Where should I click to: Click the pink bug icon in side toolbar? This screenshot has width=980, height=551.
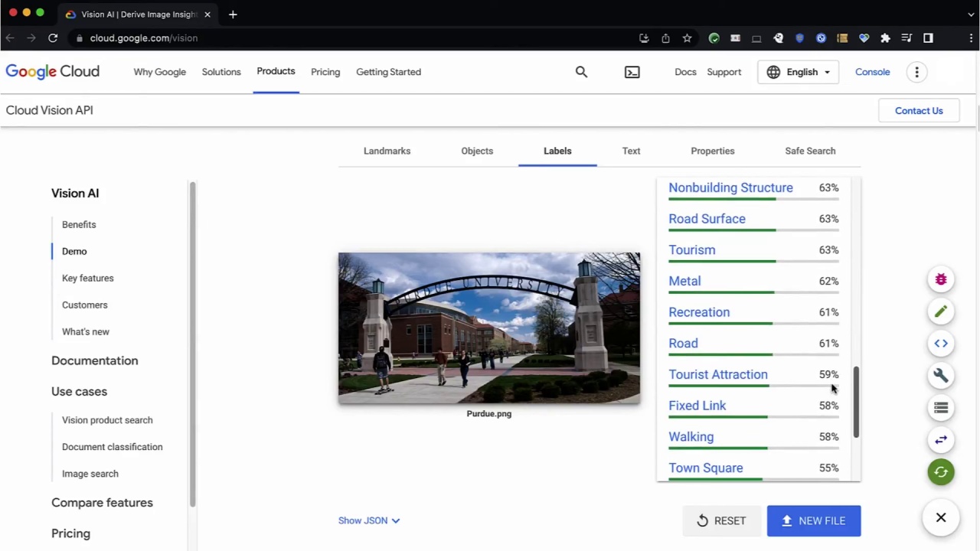[x=941, y=280]
